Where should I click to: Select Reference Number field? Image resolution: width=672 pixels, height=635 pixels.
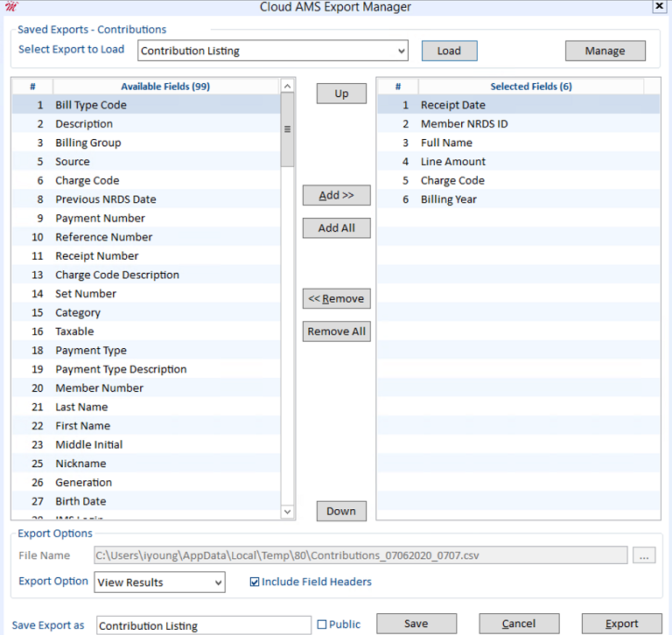(146, 237)
